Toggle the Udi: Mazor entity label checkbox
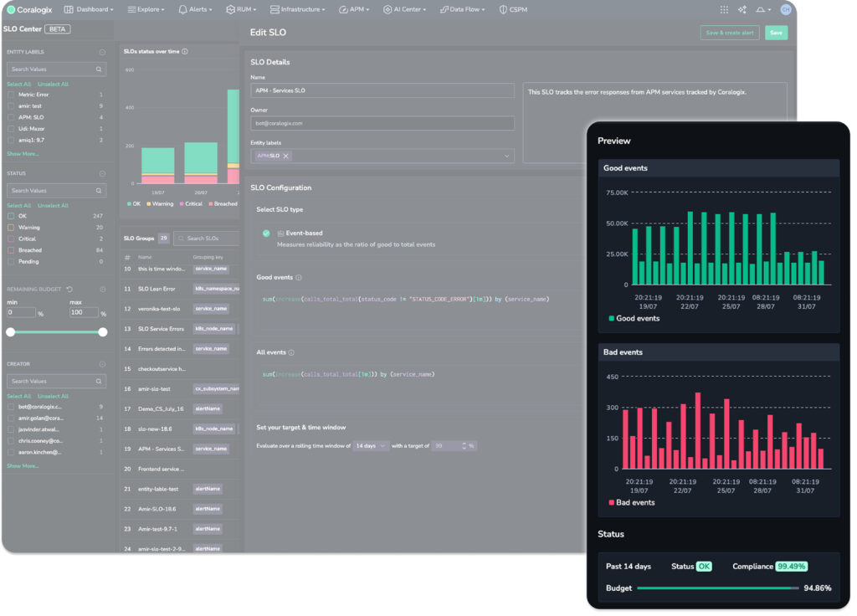The width and height of the screenshot is (857, 616). coord(11,129)
